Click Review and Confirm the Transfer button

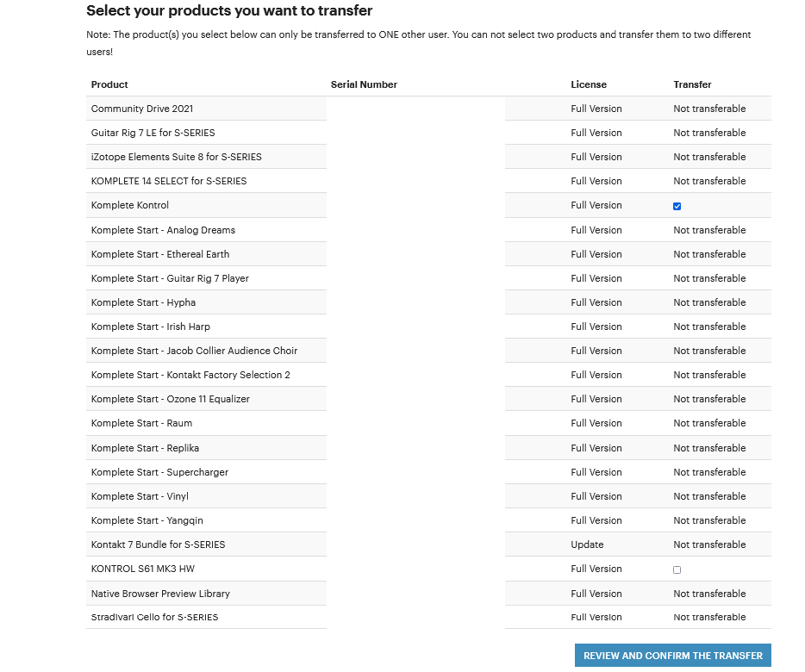click(672, 656)
